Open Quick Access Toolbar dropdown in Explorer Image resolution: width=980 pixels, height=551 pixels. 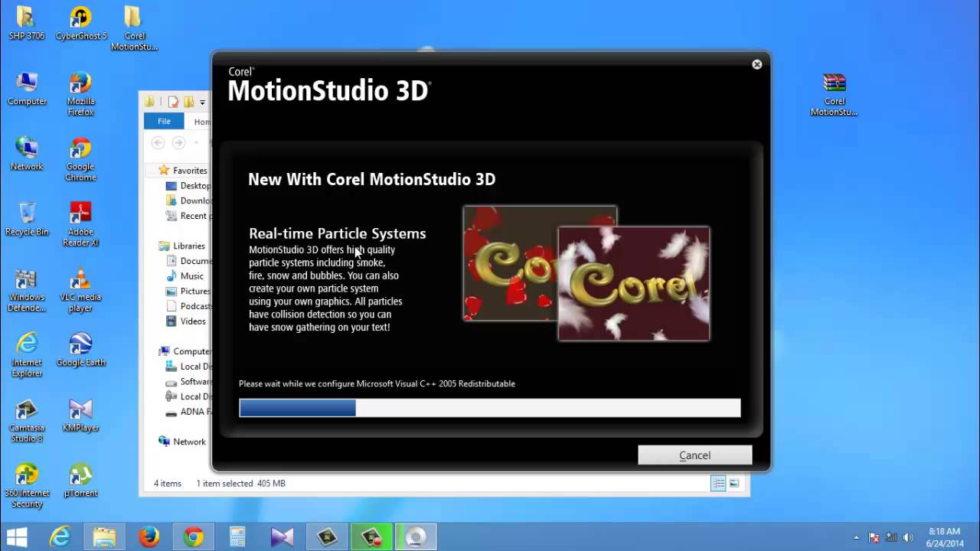(202, 102)
